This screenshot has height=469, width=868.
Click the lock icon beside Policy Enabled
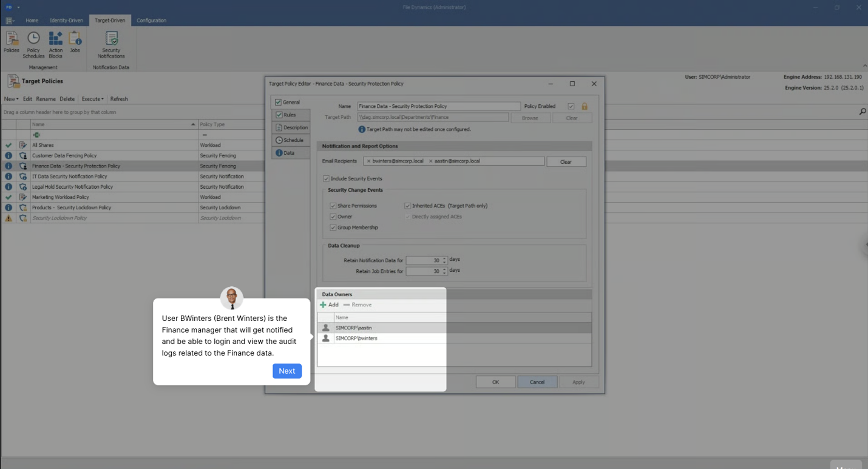point(584,106)
